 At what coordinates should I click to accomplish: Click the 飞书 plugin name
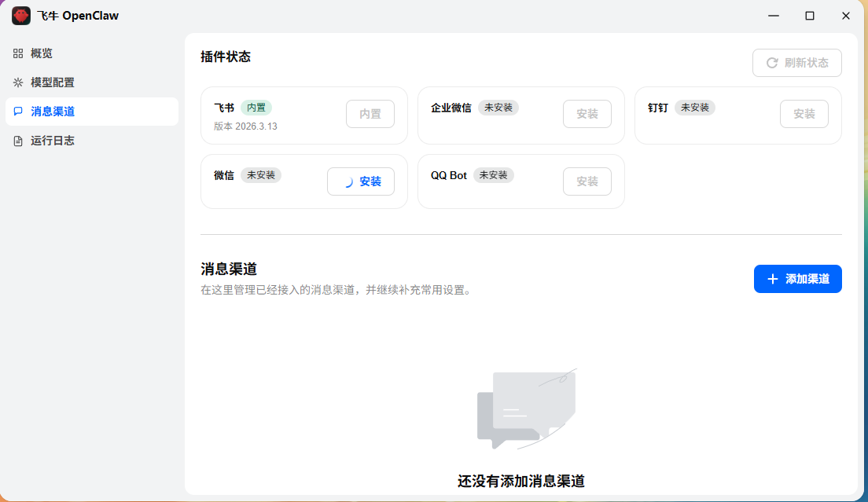pyautogui.click(x=224, y=108)
